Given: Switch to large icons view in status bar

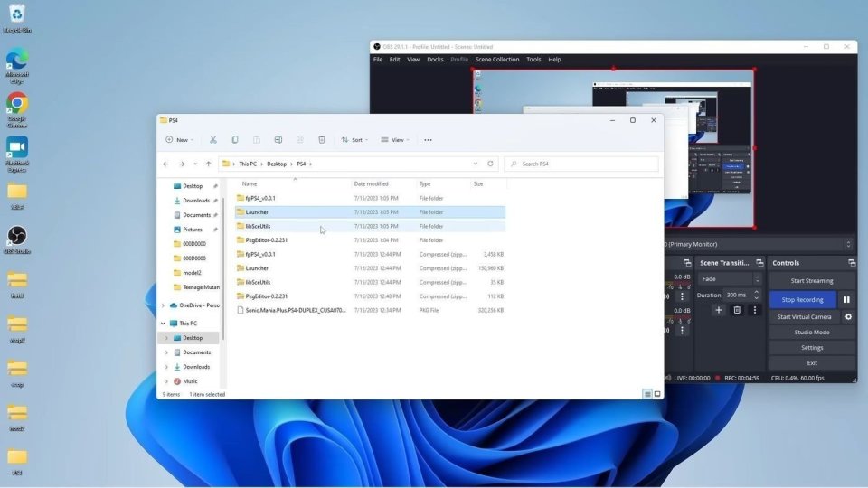Looking at the screenshot, I should point(657,394).
